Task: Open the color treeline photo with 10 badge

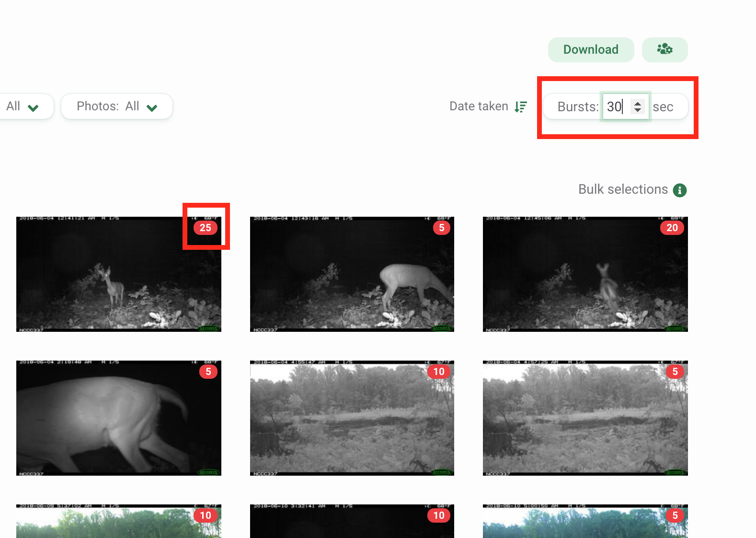Action: click(119, 521)
